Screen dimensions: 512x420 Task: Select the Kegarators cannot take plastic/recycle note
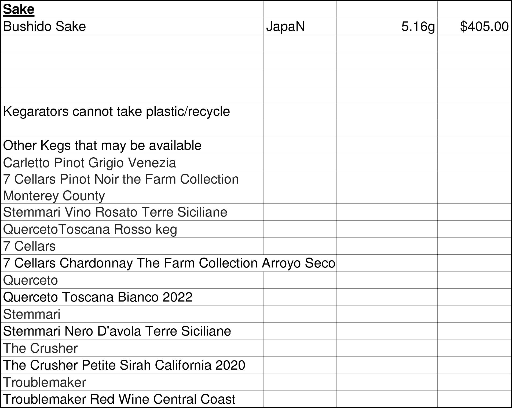[116, 111]
